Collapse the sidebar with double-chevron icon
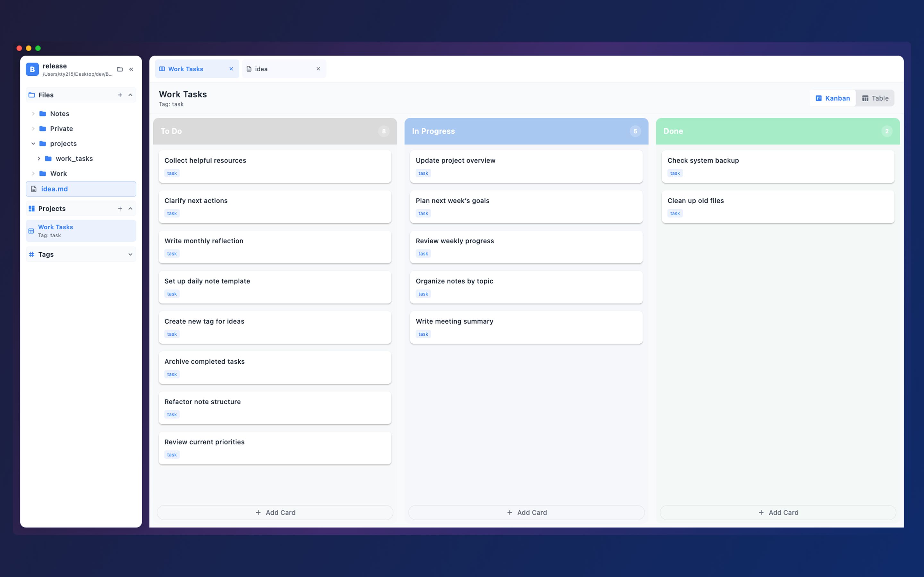This screenshot has height=577, width=924. coord(131,69)
